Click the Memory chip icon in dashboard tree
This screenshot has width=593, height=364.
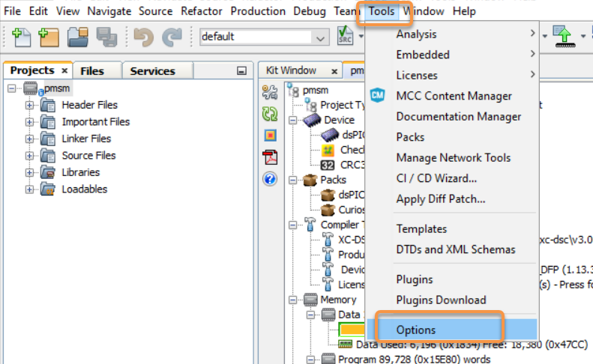point(310,300)
